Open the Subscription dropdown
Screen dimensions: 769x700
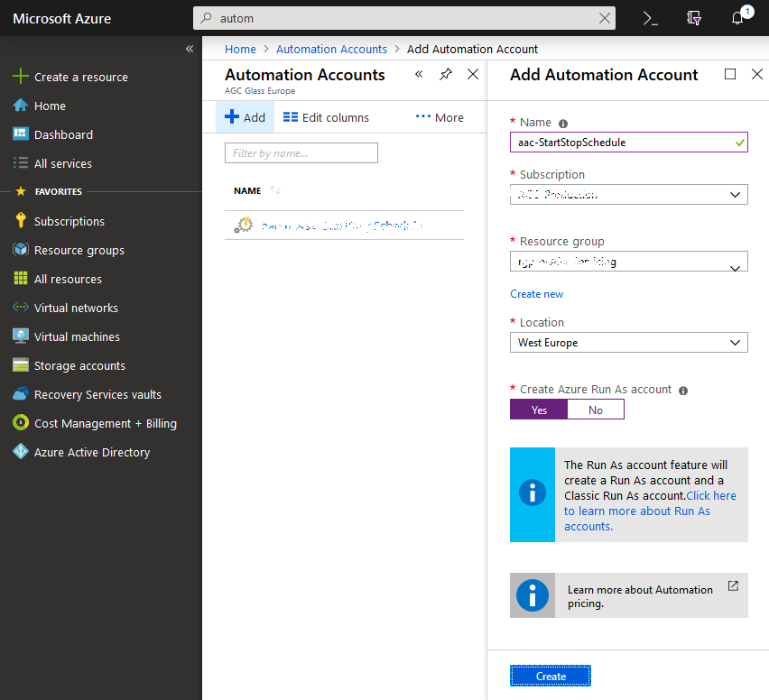[629, 195]
